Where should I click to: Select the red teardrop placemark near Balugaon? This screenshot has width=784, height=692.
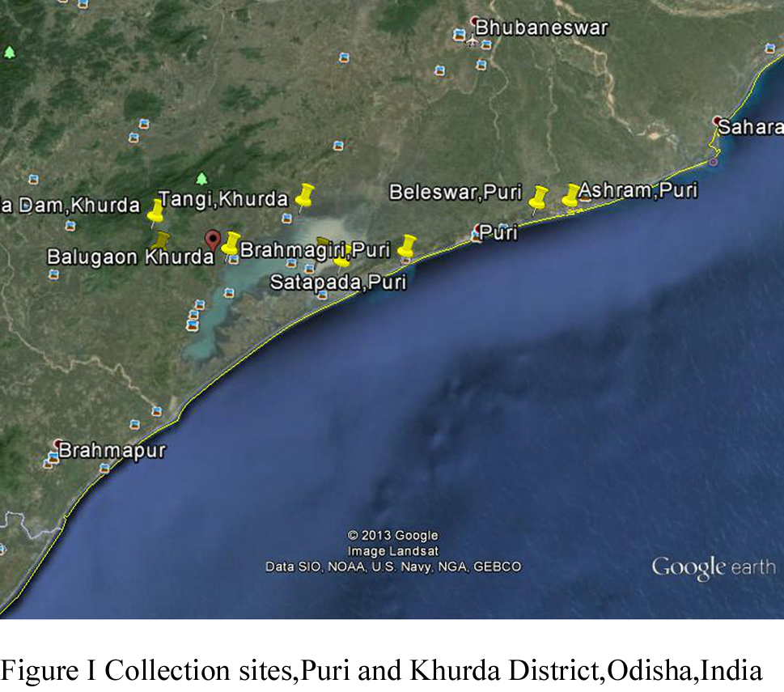(213, 240)
